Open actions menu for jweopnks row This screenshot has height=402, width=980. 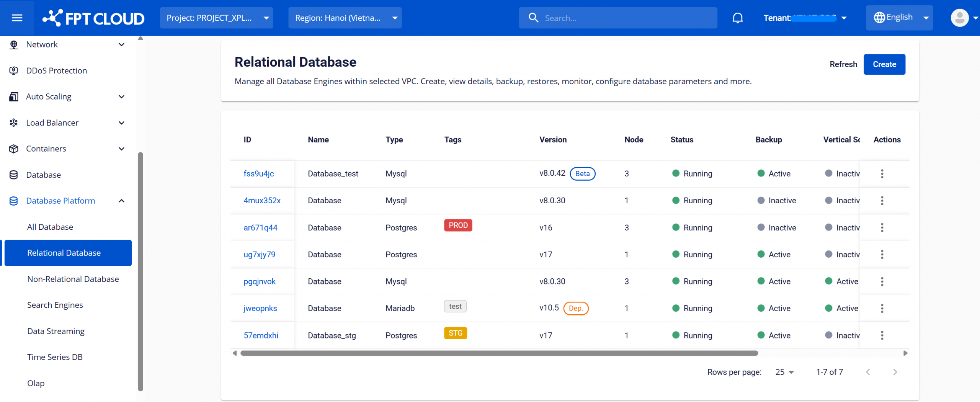[882, 309]
